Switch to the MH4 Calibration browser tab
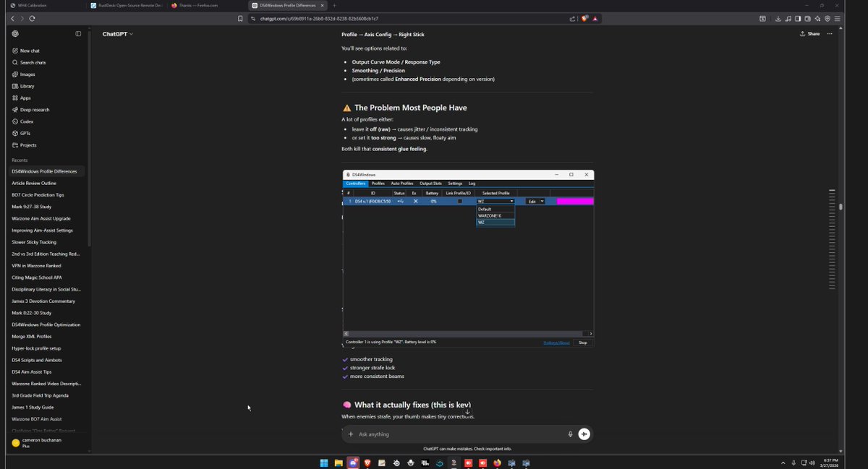The image size is (868, 469). (x=45, y=5)
